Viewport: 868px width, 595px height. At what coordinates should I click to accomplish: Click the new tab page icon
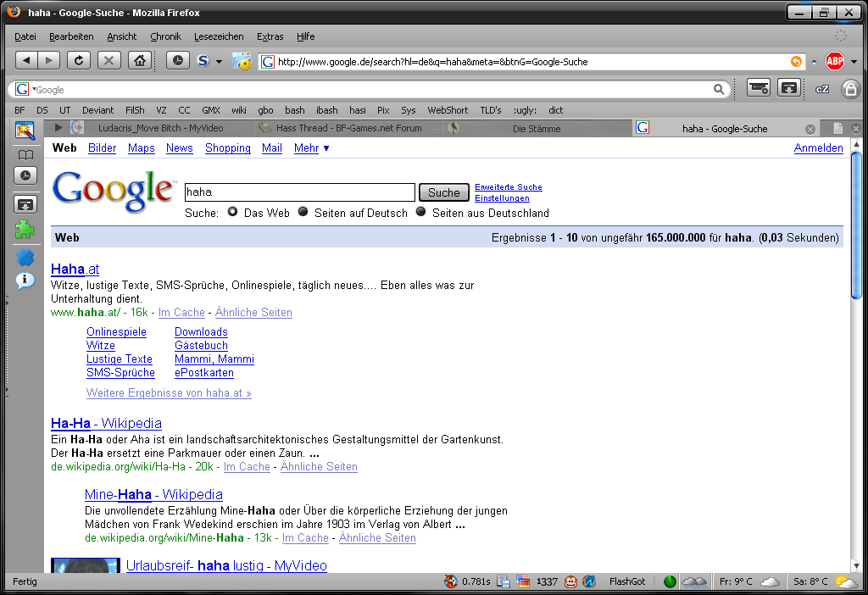838,129
